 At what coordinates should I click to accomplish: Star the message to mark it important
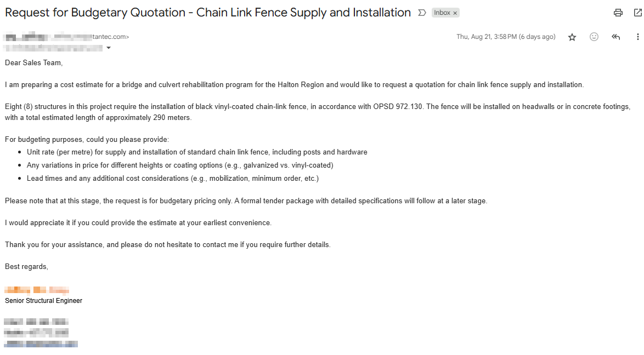coord(572,37)
